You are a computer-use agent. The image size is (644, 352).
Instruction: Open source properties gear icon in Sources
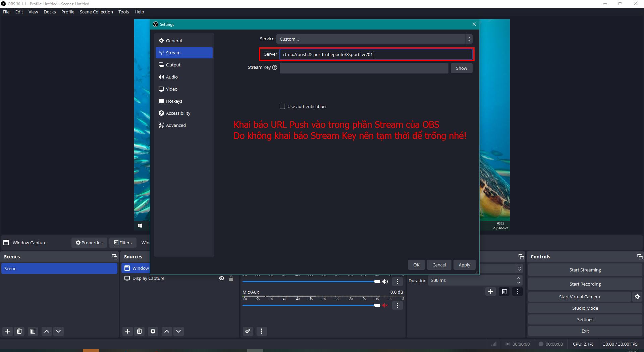(x=153, y=331)
